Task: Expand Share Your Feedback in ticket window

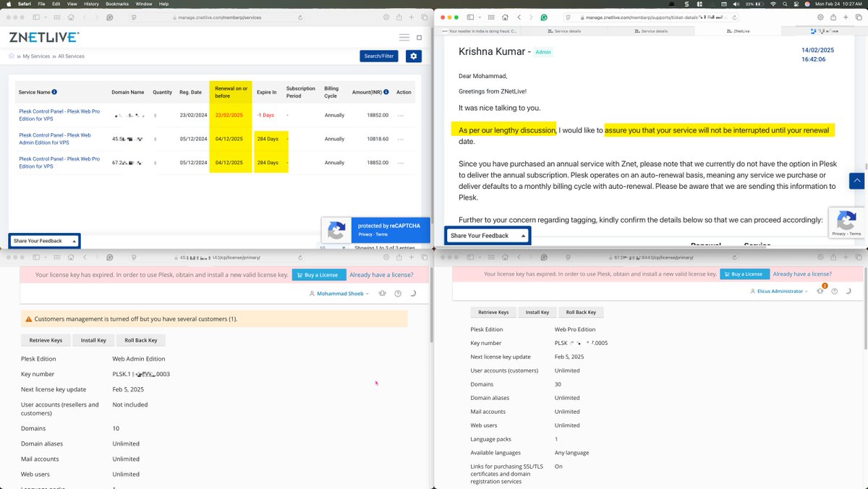Action: [488, 235]
